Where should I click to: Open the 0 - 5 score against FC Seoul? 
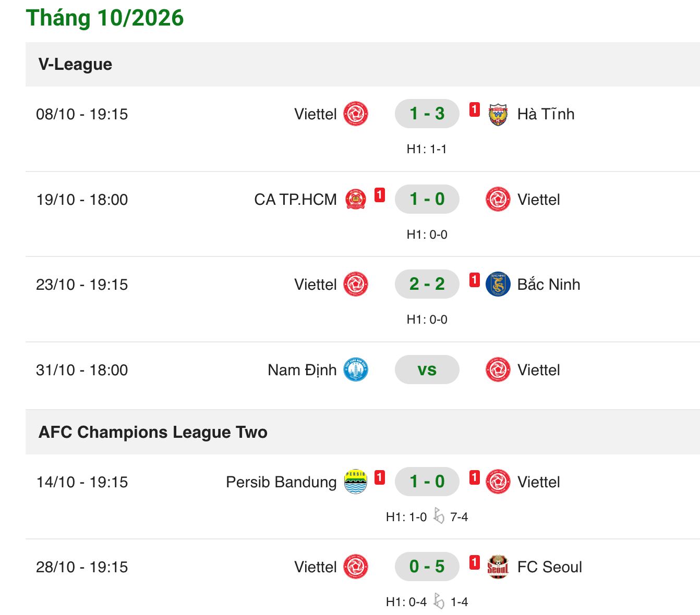tap(427, 567)
